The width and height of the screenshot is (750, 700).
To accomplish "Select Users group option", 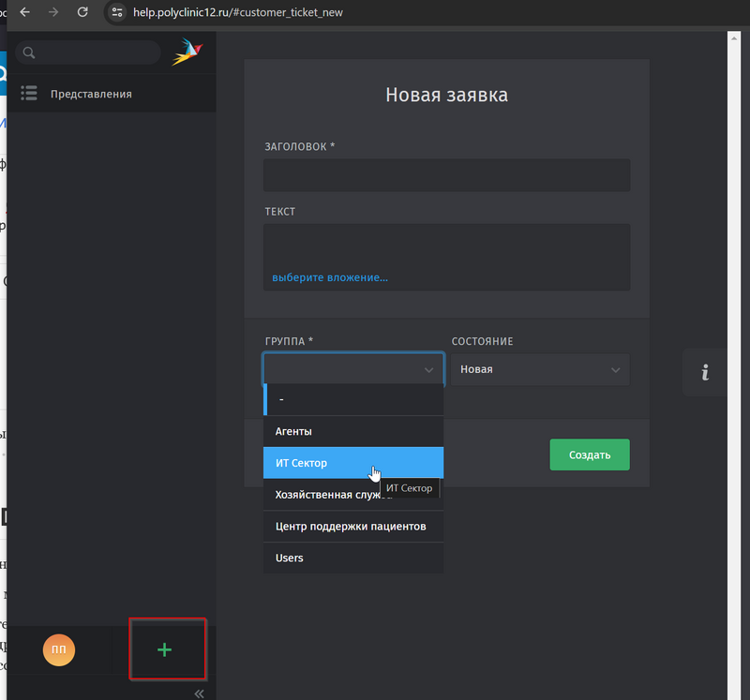I will 353,558.
